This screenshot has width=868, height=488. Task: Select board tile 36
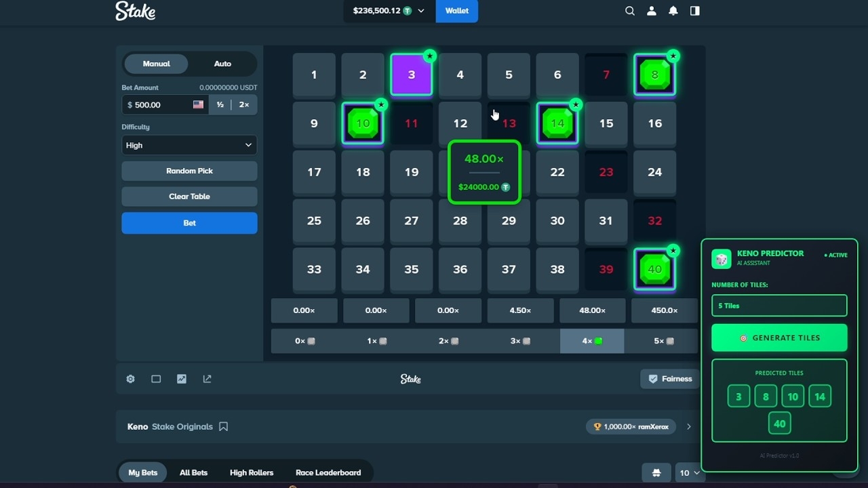[460, 269]
